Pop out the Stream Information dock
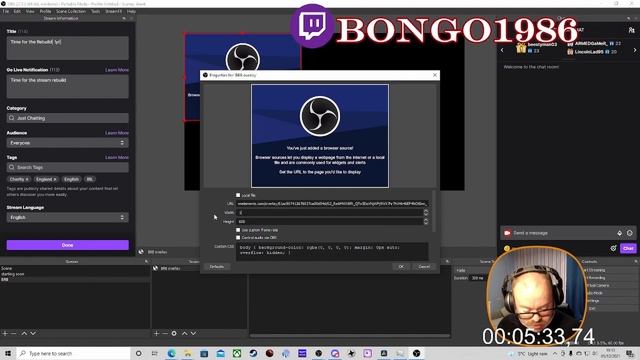640x360 pixels. [124, 18]
